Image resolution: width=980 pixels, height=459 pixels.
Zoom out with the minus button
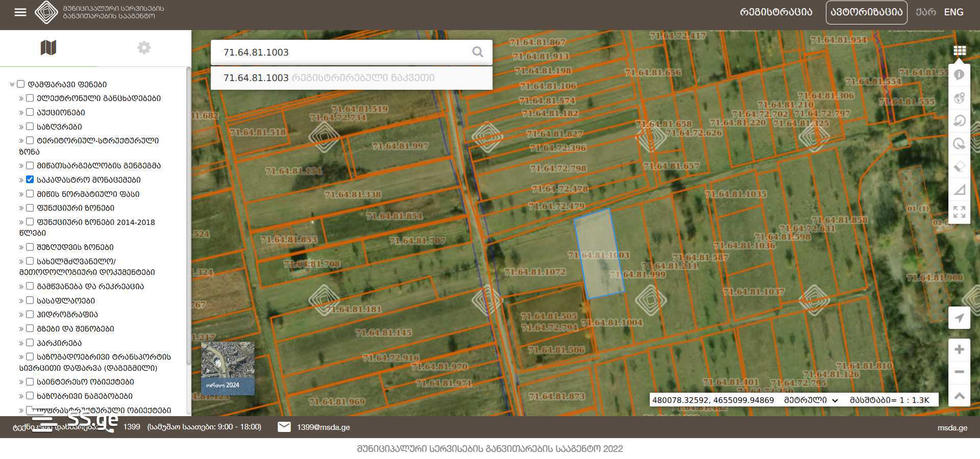959,372
